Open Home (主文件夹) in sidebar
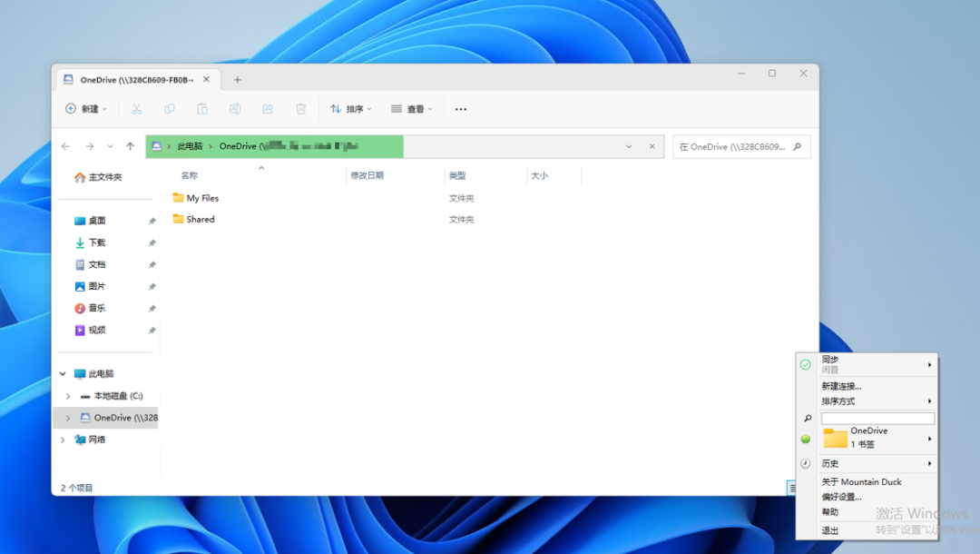The height and width of the screenshot is (554, 980). click(x=98, y=177)
